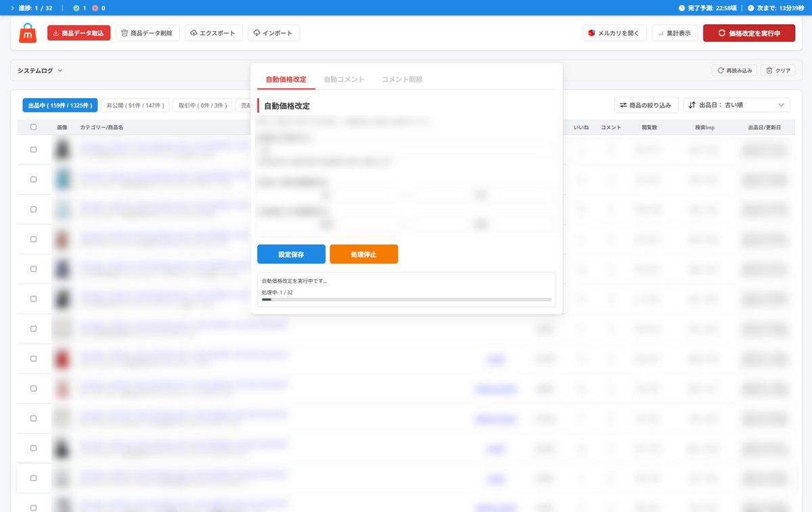The image size is (812, 512).
Task: Select the 出品中 (159件 / 1325件) tab
Action: click(60, 106)
